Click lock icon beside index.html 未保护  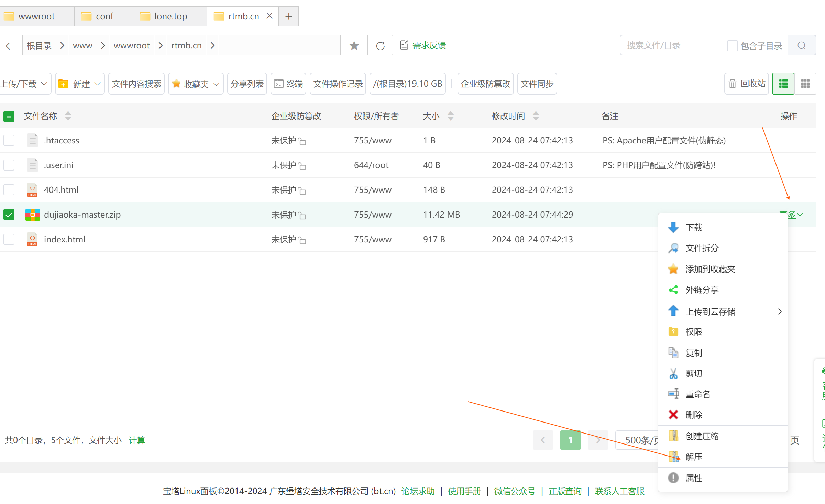point(302,240)
